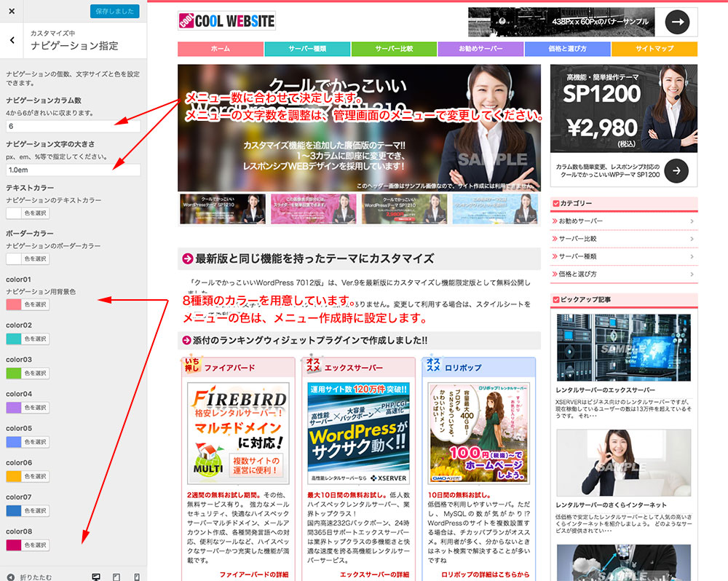Choose color for color05 blue swatch
The image size is (728, 581).
tap(28, 442)
